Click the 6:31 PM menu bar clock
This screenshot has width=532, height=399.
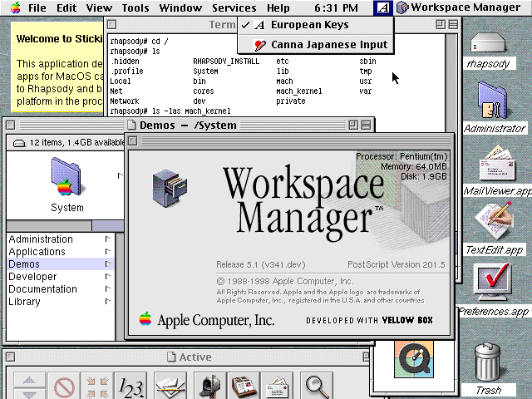point(336,7)
